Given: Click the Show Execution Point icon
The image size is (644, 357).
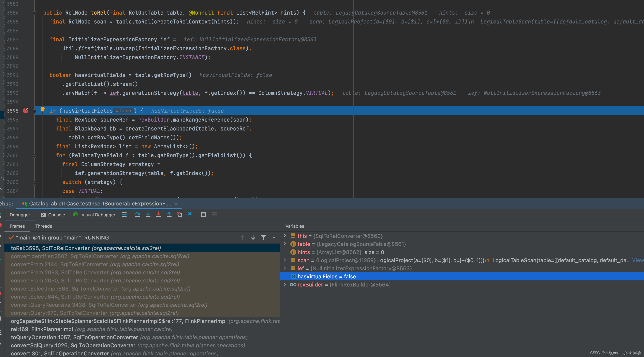Looking at the screenshot, I should click(x=124, y=214).
